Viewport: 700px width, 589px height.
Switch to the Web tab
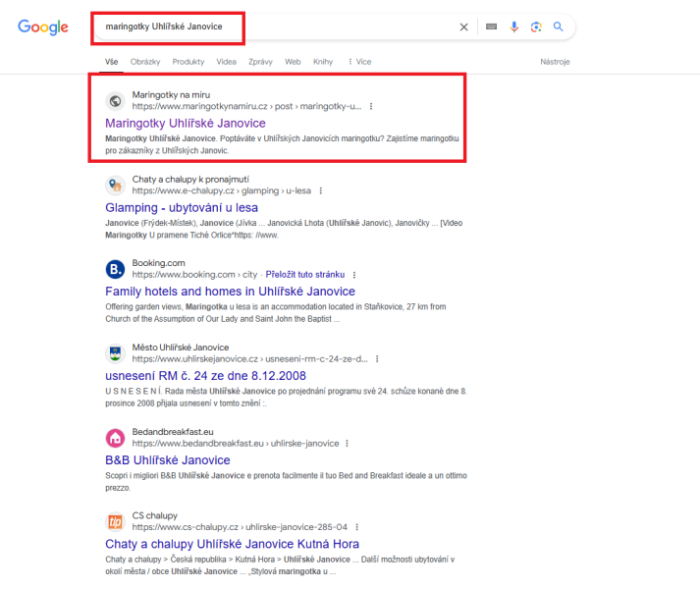click(x=293, y=62)
